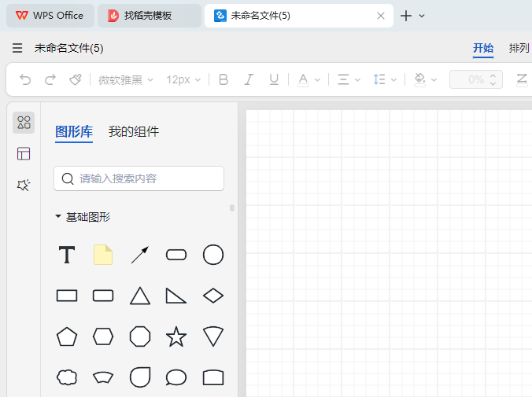532x397 pixels.
Task: Toggle bold text formatting
Action: coord(224,79)
